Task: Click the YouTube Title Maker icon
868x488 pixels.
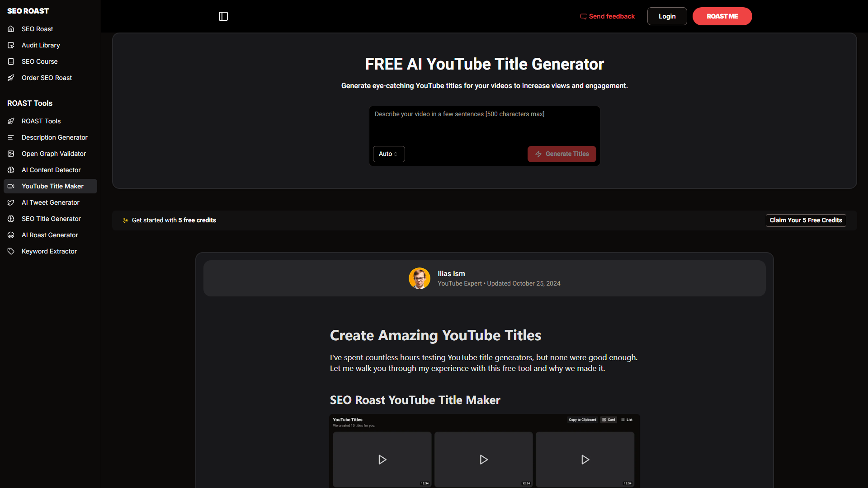Action: (11, 186)
